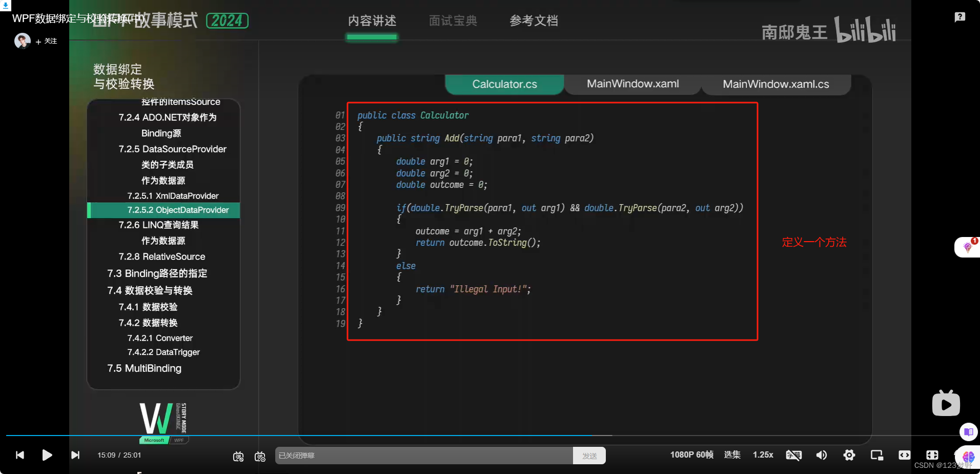Click the bilibili logo
Screen dimensions: 980x474
pos(865,30)
